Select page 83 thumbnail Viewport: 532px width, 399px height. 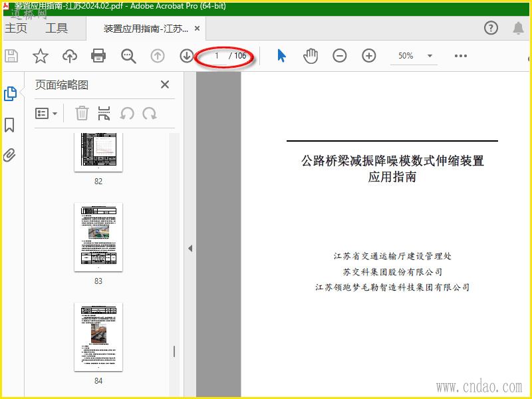click(98, 237)
